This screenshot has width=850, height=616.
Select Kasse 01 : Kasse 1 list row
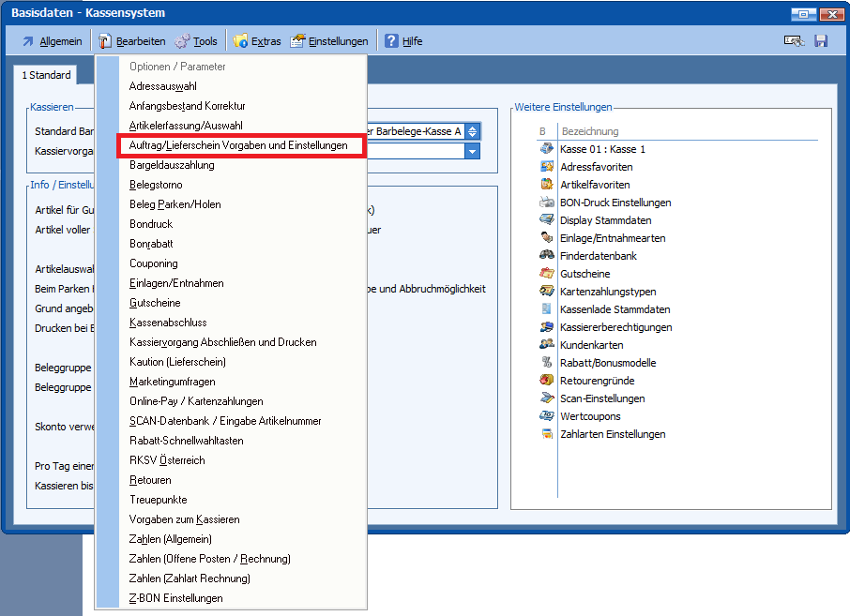point(602,149)
